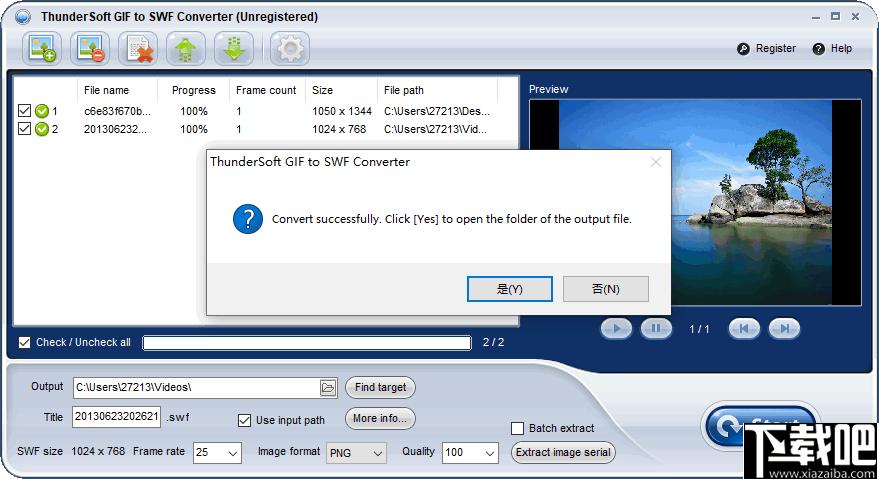
Task: Open settings via the gear toolbar icon
Action: [x=290, y=49]
